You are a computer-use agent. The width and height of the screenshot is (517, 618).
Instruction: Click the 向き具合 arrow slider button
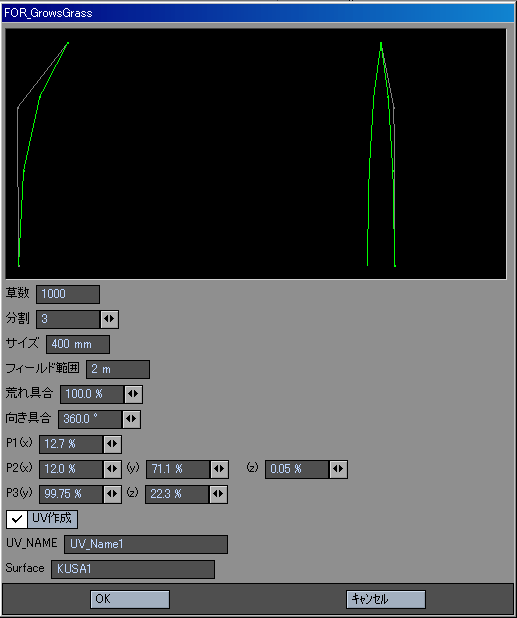tap(131, 419)
